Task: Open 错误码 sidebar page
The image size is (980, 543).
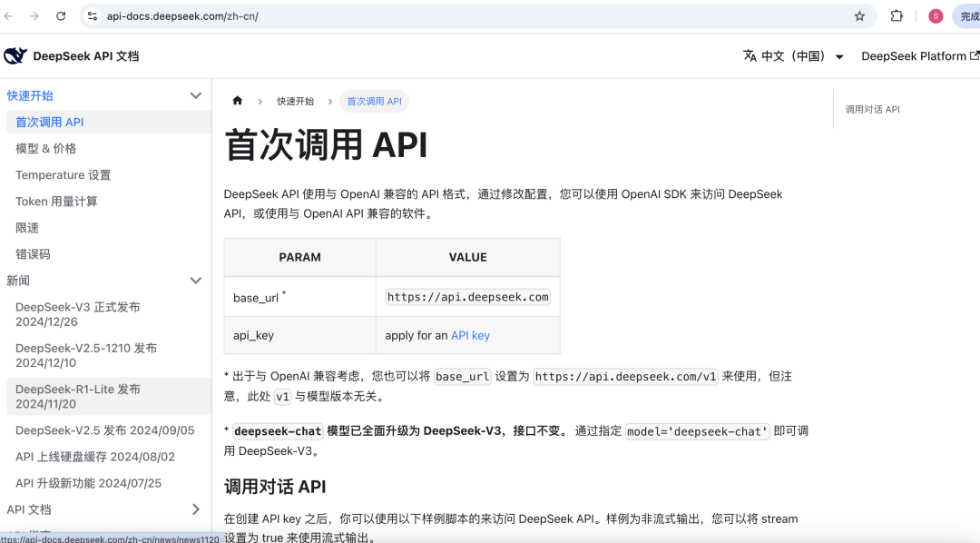Action: (109, 254)
